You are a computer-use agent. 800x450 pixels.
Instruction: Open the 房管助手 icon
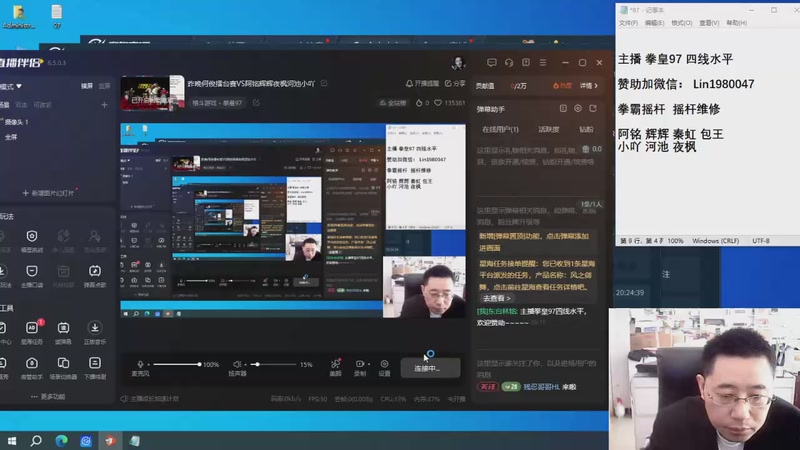[32, 363]
